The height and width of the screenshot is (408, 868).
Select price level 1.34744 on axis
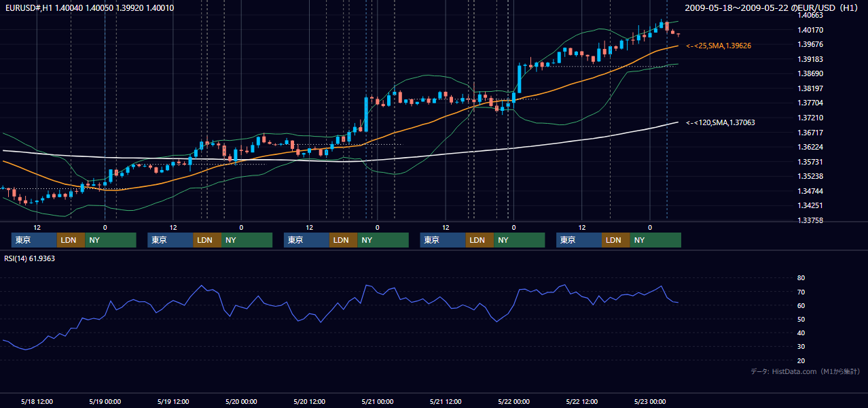(x=810, y=191)
